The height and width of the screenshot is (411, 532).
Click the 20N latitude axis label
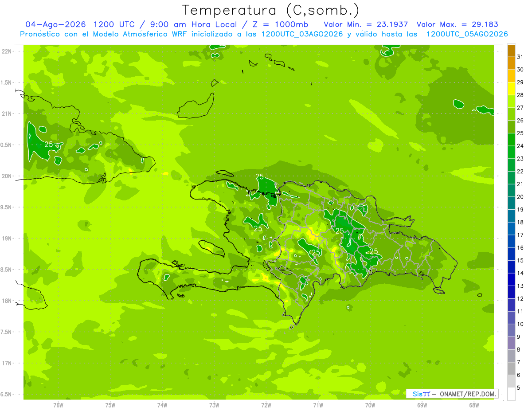[7, 176]
